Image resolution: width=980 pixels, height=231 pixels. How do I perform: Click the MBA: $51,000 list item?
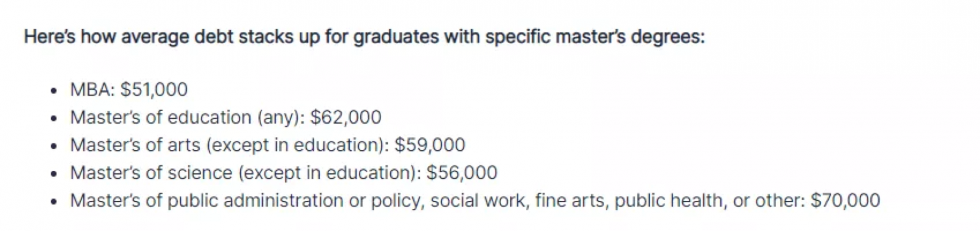click(129, 90)
